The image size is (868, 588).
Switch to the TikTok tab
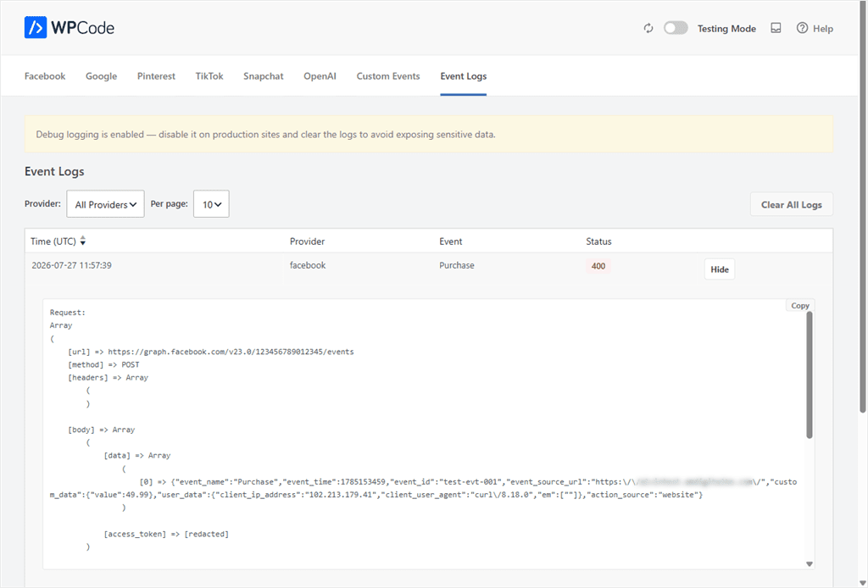(x=209, y=76)
